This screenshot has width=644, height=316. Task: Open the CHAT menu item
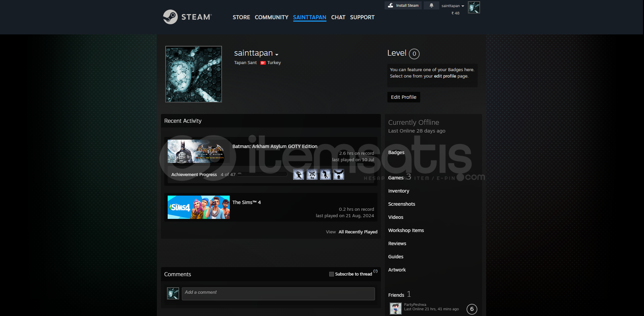pyautogui.click(x=338, y=17)
